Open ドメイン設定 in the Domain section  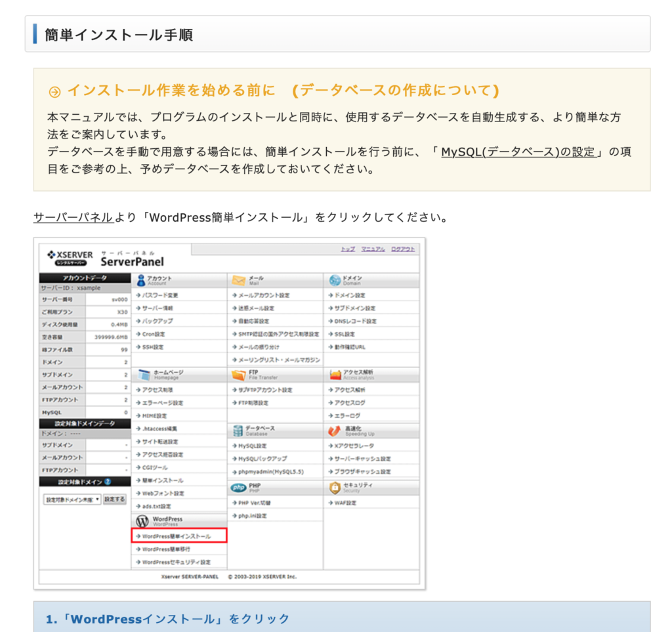[350, 295]
